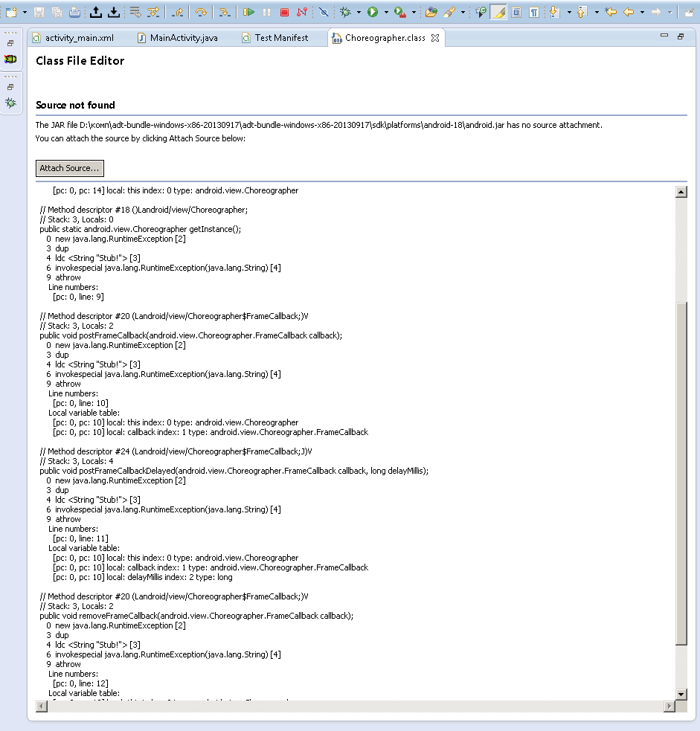Go to Previous Annotation icon
The image size is (700, 731).
582,12
